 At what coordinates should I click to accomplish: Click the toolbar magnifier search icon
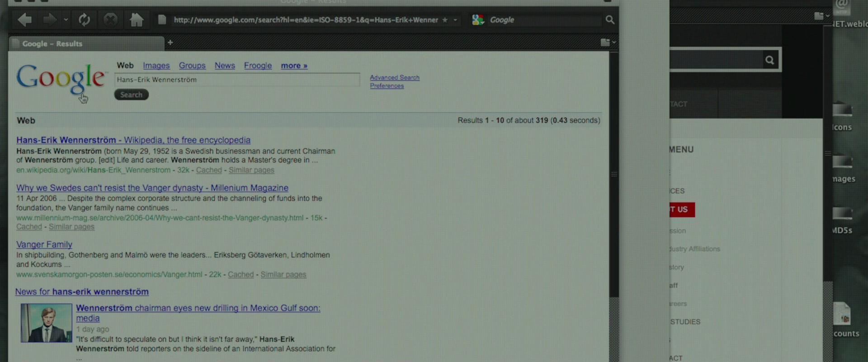pyautogui.click(x=610, y=20)
